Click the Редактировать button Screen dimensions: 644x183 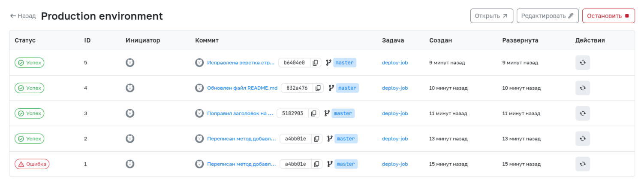point(548,16)
